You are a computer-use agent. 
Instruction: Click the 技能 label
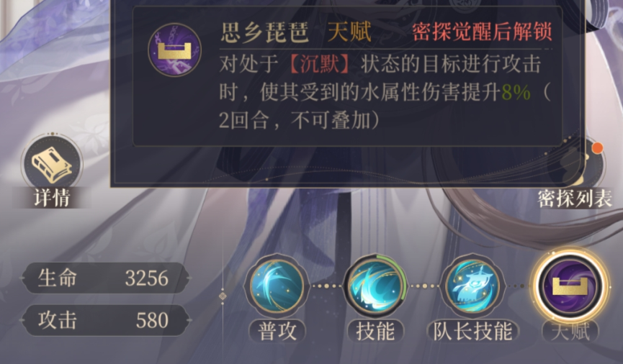click(x=375, y=331)
